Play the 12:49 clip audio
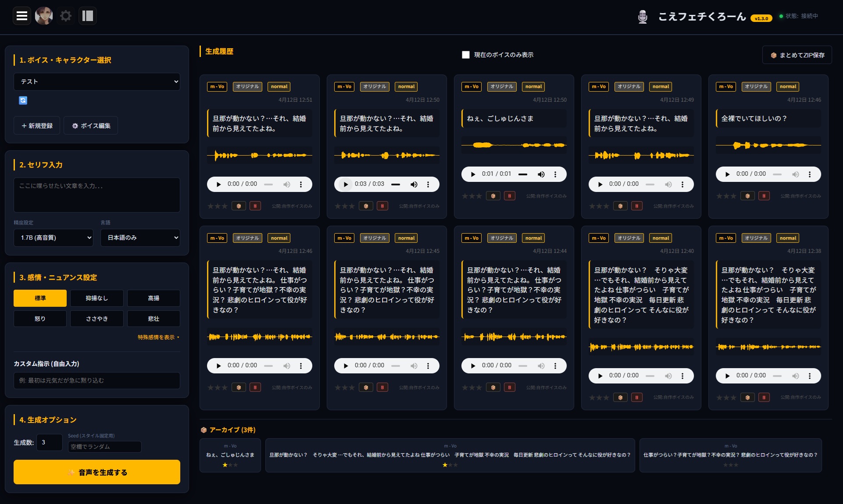The height and width of the screenshot is (504, 843). pyautogui.click(x=600, y=185)
